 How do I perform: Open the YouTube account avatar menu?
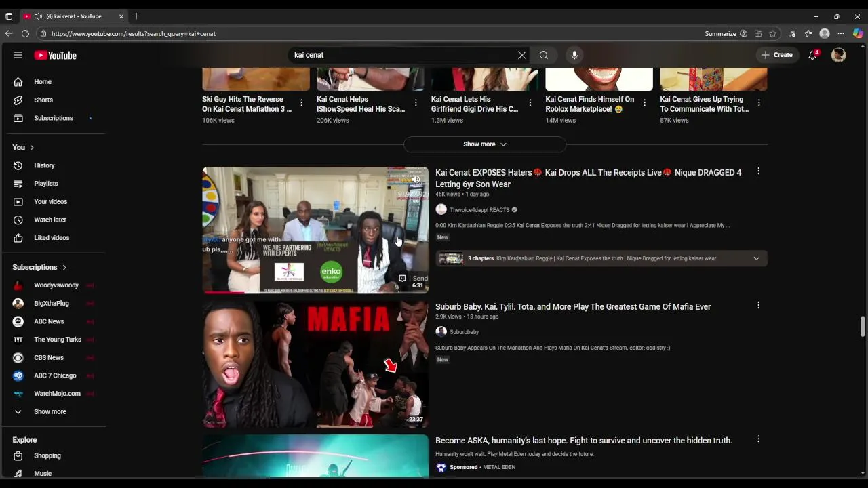(839, 55)
